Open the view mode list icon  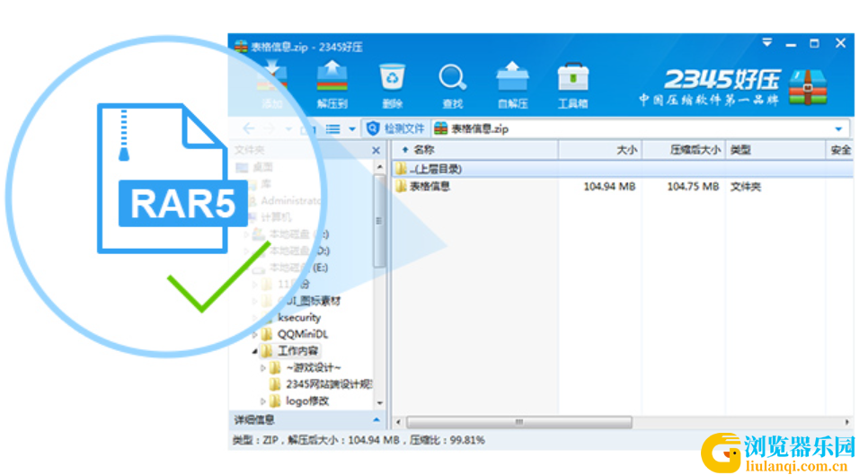tap(332, 129)
